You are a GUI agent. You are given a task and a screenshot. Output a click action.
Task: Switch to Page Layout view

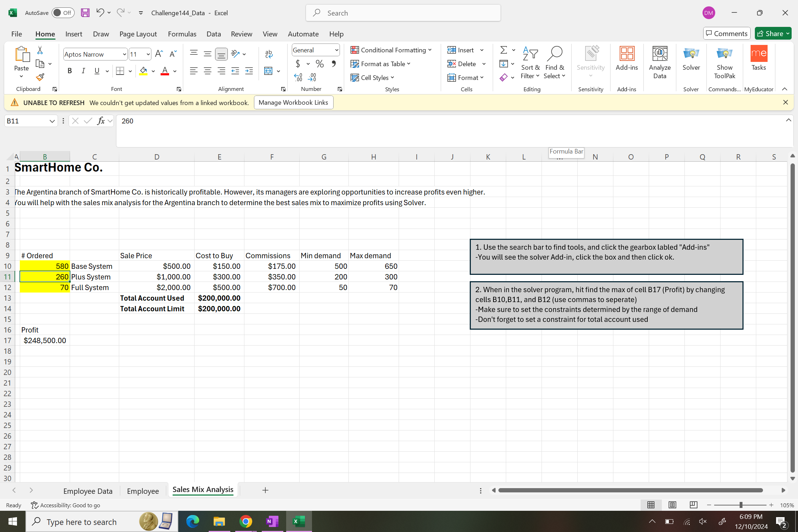[x=672, y=505]
